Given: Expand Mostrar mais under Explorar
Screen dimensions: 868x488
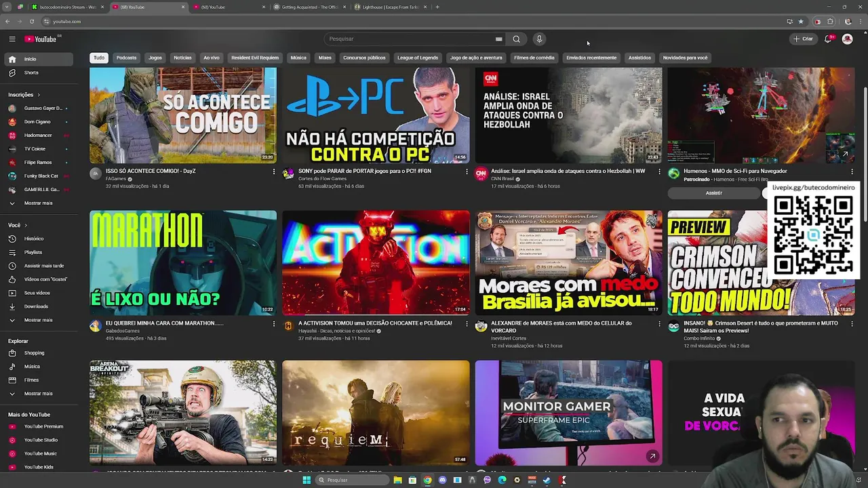Looking at the screenshot, I should click(40, 394).
